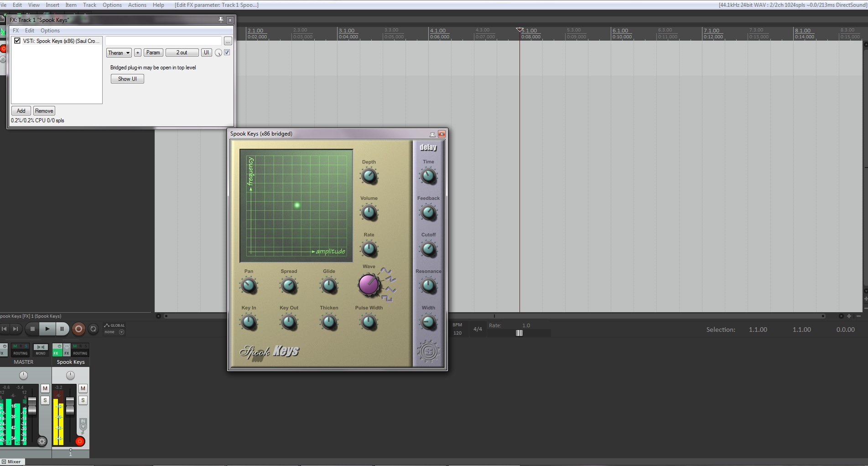868x466 pixels.
Task: Mute the Spook Keys mixer track
Action: (x=83, y=388)
